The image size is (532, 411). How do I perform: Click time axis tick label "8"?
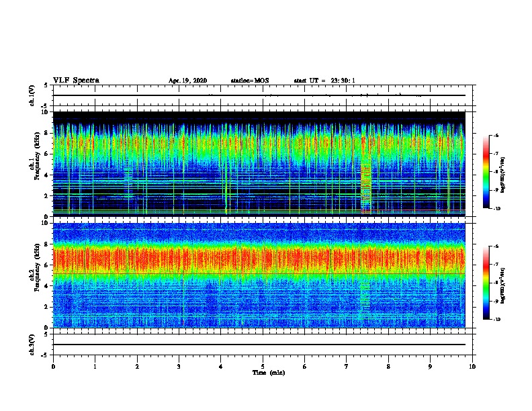tap(388, 367)
